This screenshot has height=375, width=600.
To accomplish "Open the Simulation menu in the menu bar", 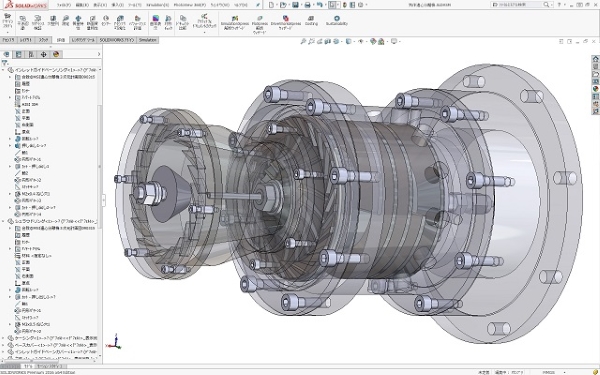I will pyautogui.click(x=157, y=5).
